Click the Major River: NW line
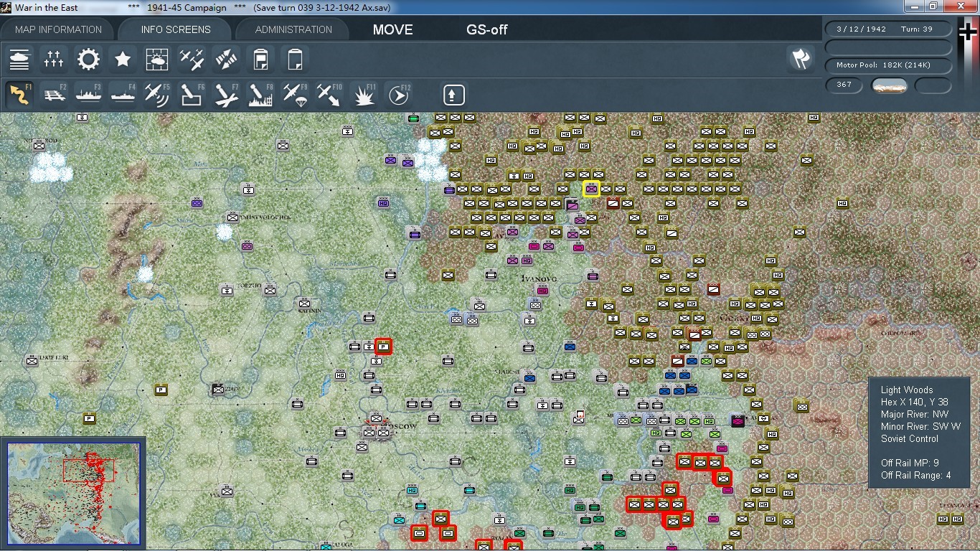The height and width of the screenshot is (551, 980). [x=915, y=415]
